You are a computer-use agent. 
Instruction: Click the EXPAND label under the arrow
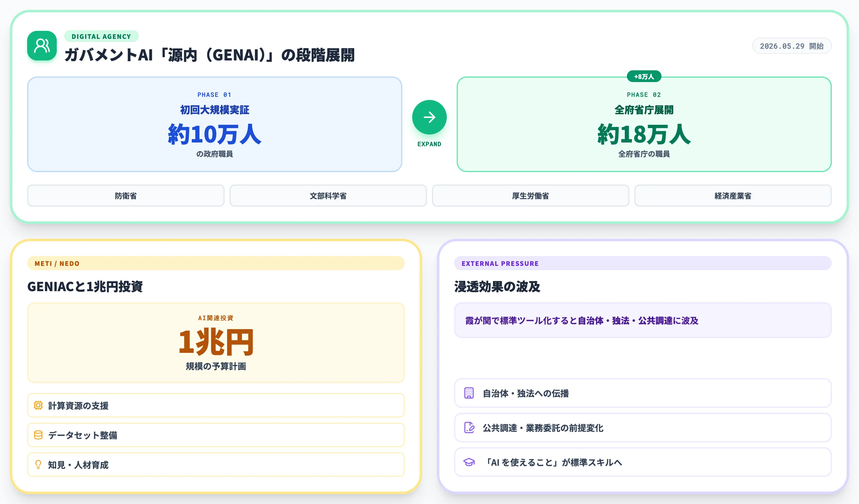(x=429, y=144)
